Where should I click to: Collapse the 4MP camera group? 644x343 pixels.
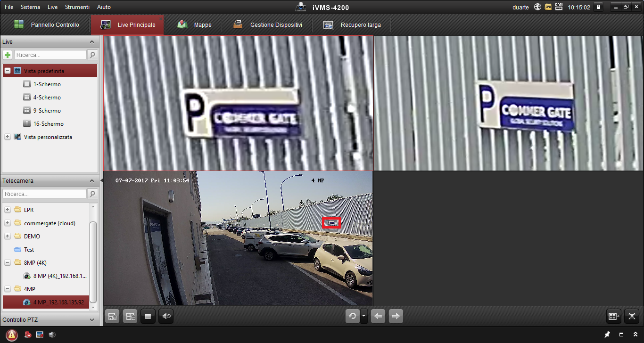[8, 289]
